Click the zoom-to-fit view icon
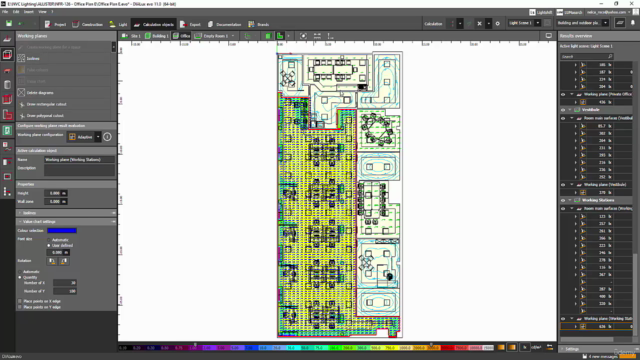This screenshot has width=640, height=360. click(x=303, y=36)
